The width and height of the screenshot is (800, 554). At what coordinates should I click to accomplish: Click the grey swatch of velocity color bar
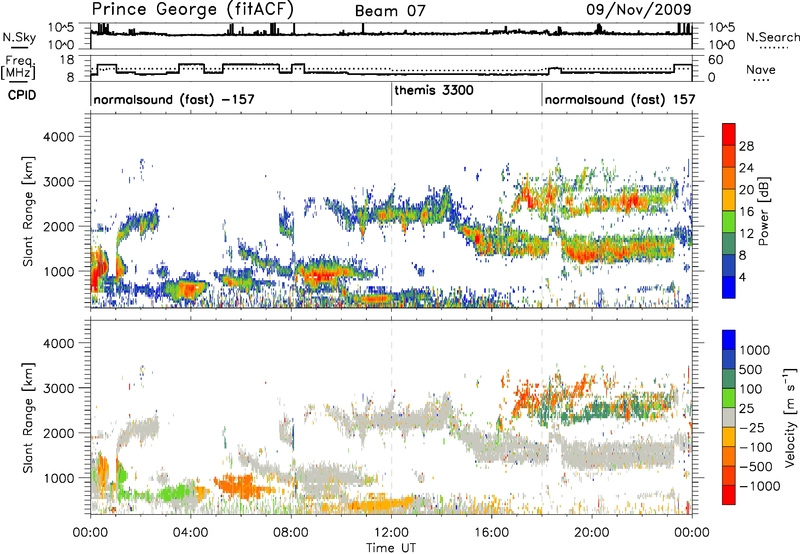point(729,417)
